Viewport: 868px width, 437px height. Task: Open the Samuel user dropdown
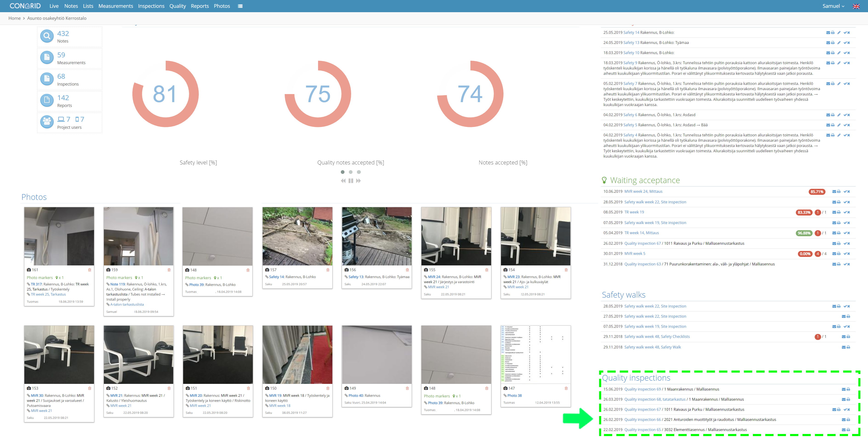pyautogui.click(x=833, y=6)
